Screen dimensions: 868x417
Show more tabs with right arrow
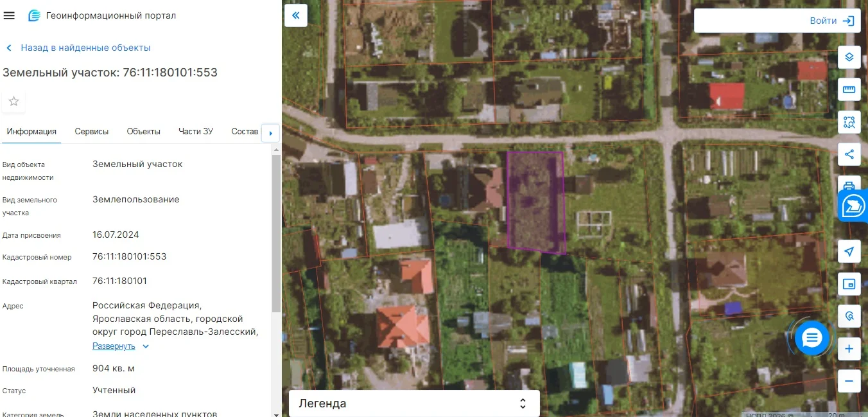270,133
